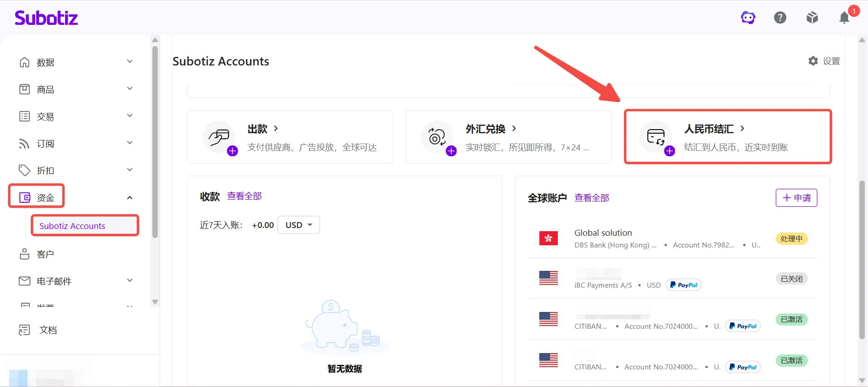The image size is (868, 387).
Task: Collapse the 资金 menu chevron
Action: coord(130,197)
